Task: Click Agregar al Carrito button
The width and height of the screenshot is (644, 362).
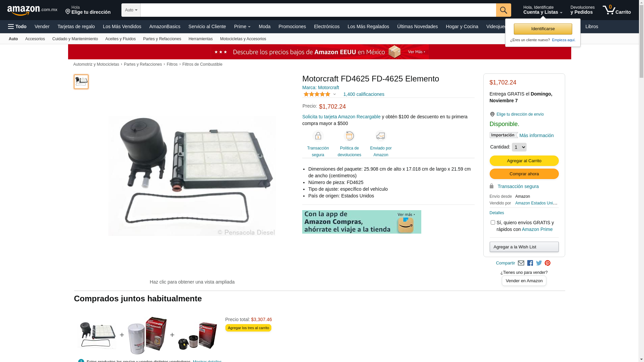Action: click(x=524, y=161)
